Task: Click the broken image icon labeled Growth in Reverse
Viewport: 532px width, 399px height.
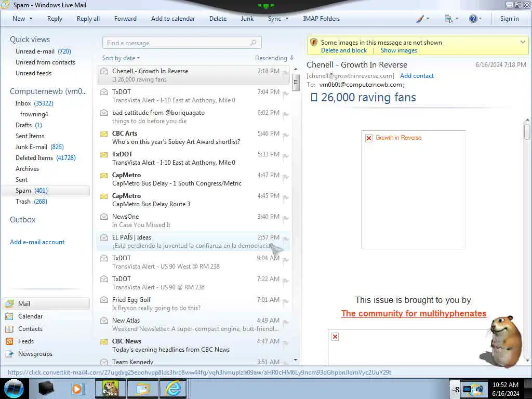Action: [x=369, y=138]
